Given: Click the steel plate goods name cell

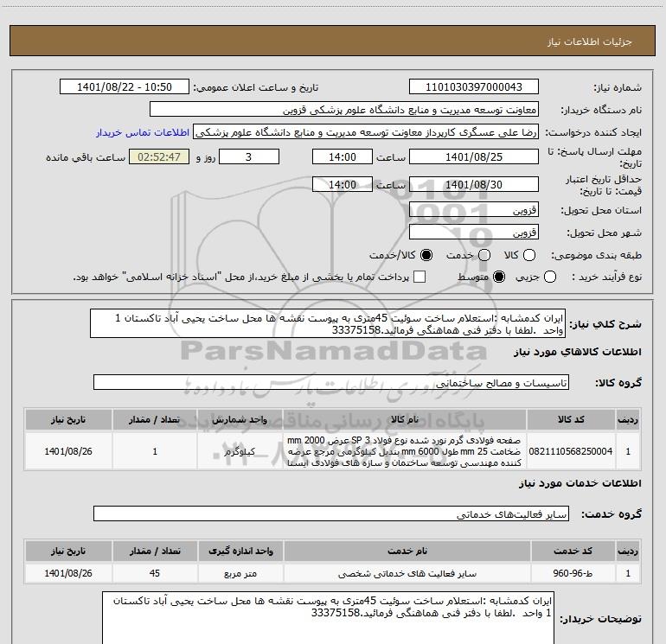Looking at the screenshot, I should click(x=405, y=451).
